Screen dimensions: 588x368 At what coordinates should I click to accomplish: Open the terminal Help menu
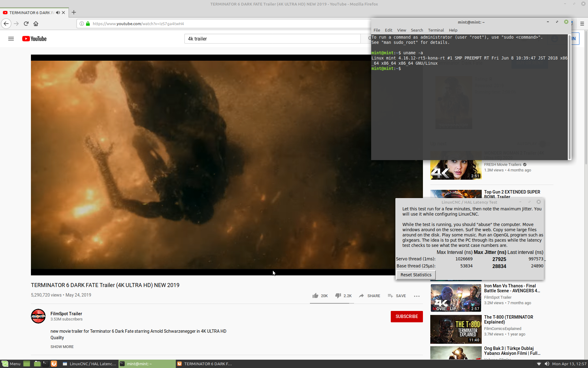[453, 30]
